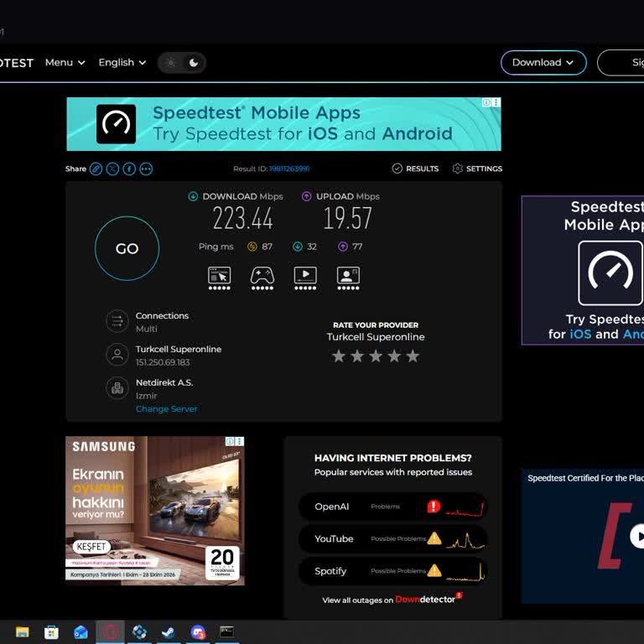Open the Spotify outage row

[x=392, y=570]
